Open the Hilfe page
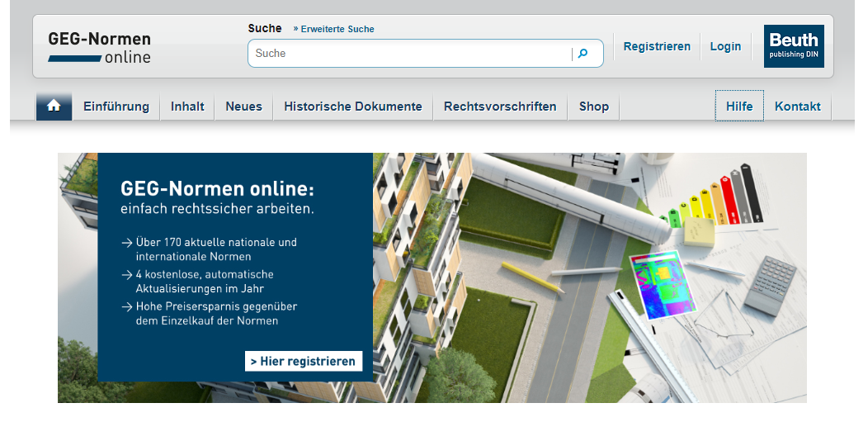This screenshot has width=868, height=422. [739, 106]
